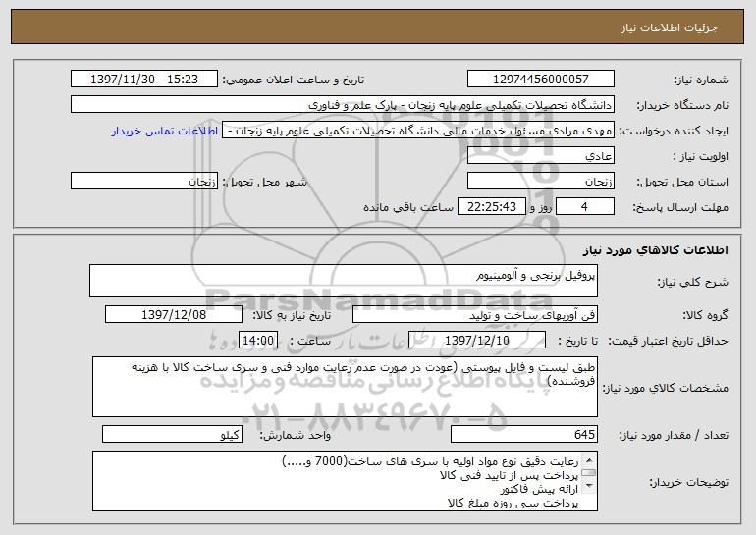Click the price validity date field 1397/12/10
Image resolution: width=756 pixels, height=535 pixels.
[477, 341]
